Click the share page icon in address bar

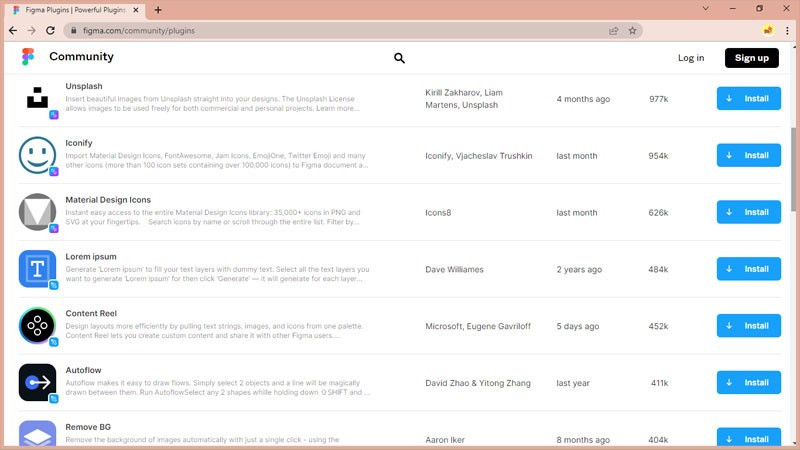point(614,31)
